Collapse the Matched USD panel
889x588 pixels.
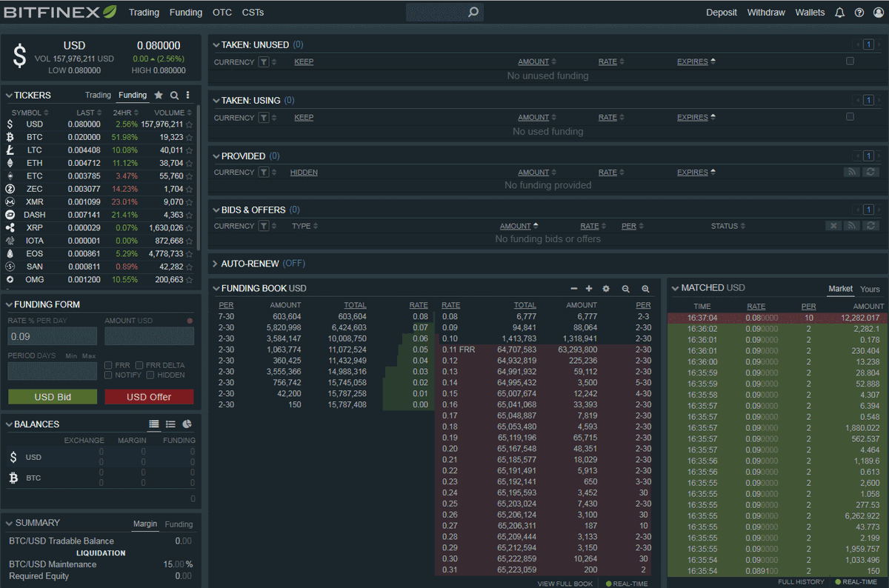(675, 288)
